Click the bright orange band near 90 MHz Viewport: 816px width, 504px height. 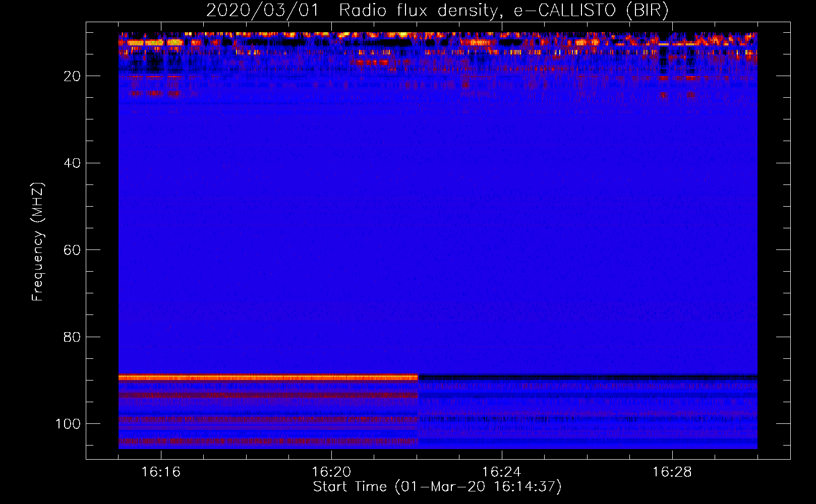coord(268,377)
